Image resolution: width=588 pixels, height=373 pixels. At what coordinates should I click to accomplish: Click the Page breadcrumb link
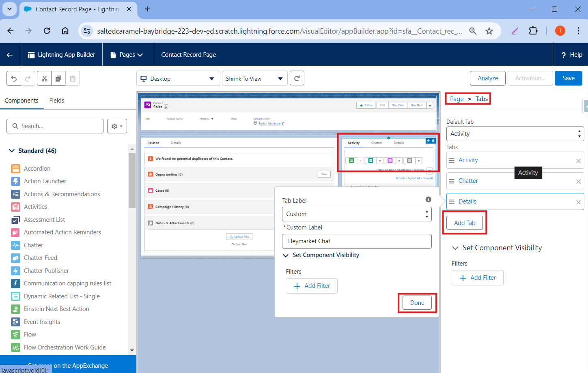point(457,99)
